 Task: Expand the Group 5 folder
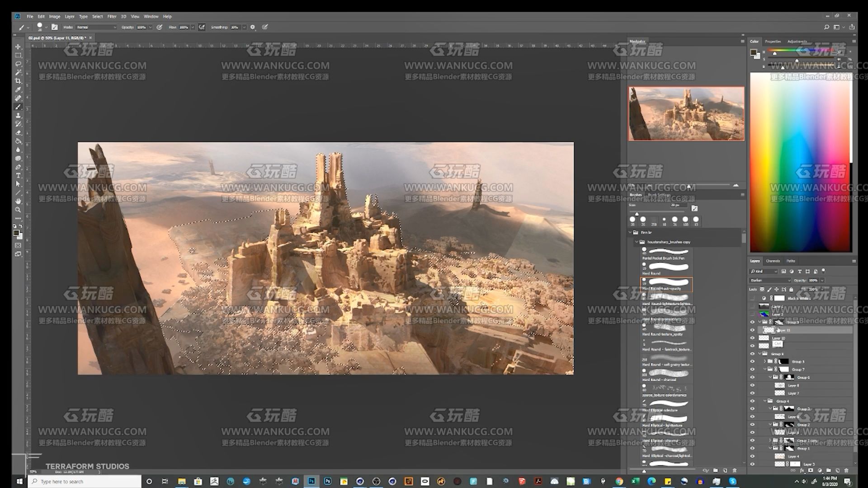pyautogui.click(x=765, y=361)
